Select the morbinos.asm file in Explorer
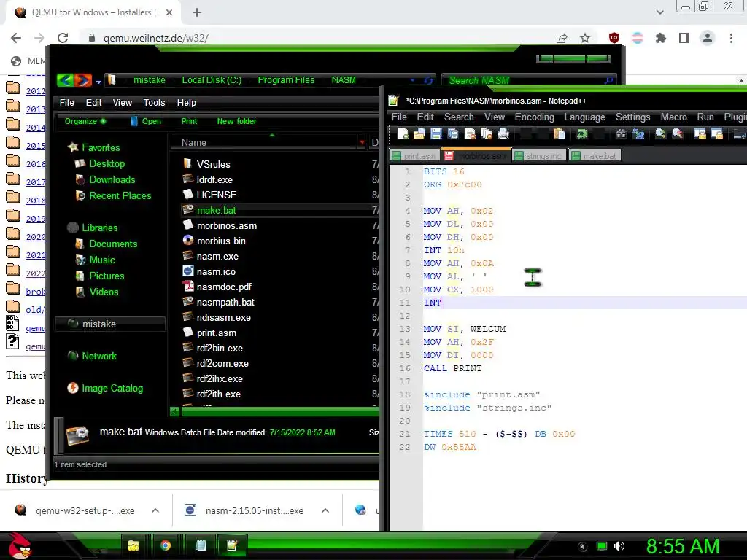Screen dimensions: 747x560 (x=226, y=225)
